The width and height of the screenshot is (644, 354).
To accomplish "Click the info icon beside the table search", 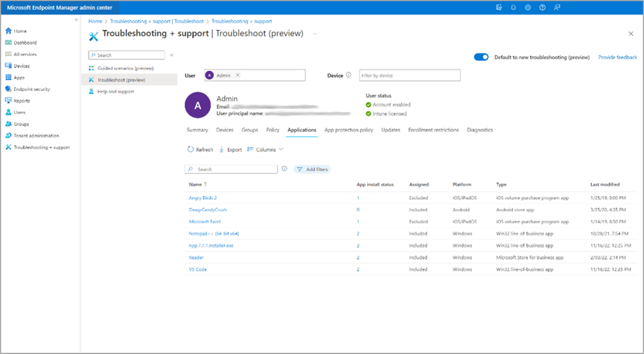I will (284, 169).
